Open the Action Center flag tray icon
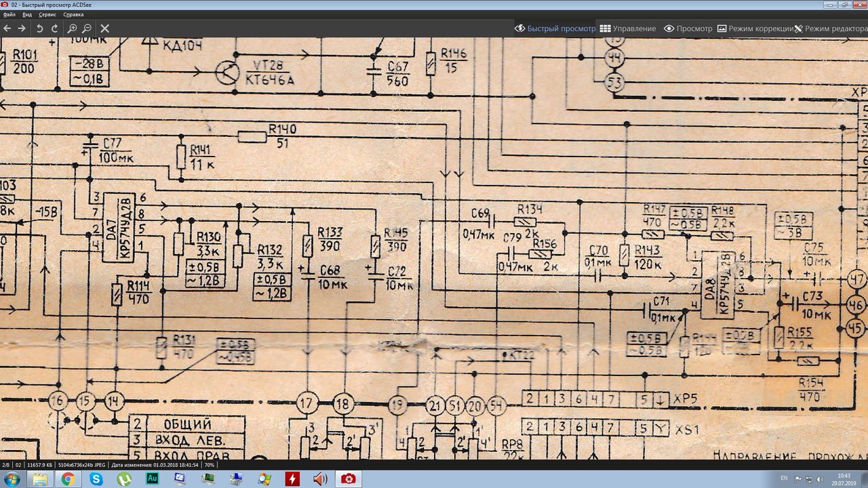868x488 pixels. pos(797,479)
